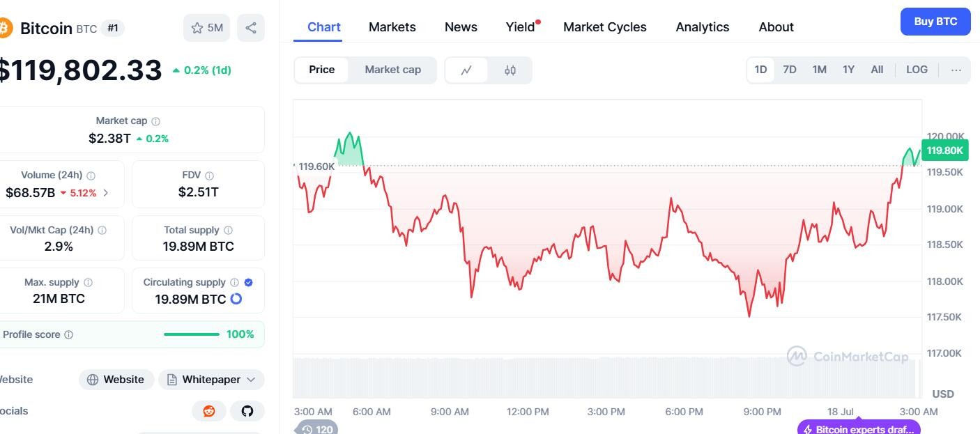This screenshot has height=434, width=980.
Task: Switch to the line chart icon
Action: point(466,70)
